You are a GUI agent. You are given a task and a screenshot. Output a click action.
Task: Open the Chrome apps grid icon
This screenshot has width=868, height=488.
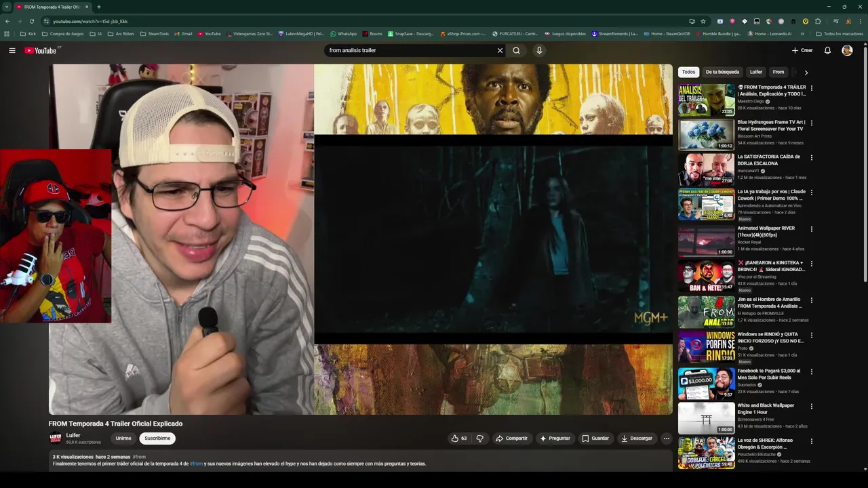coord(7,34)
